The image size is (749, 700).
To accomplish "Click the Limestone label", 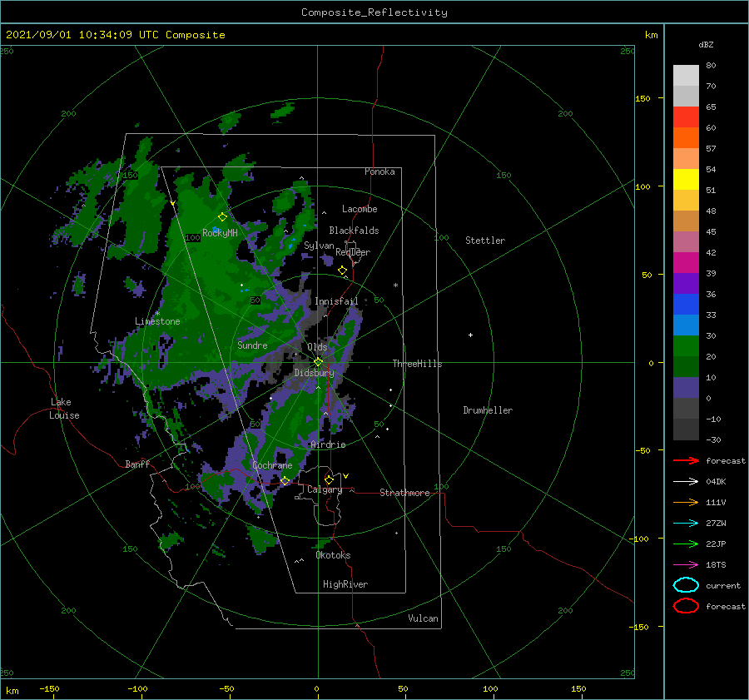I will (x=157, y=321).
